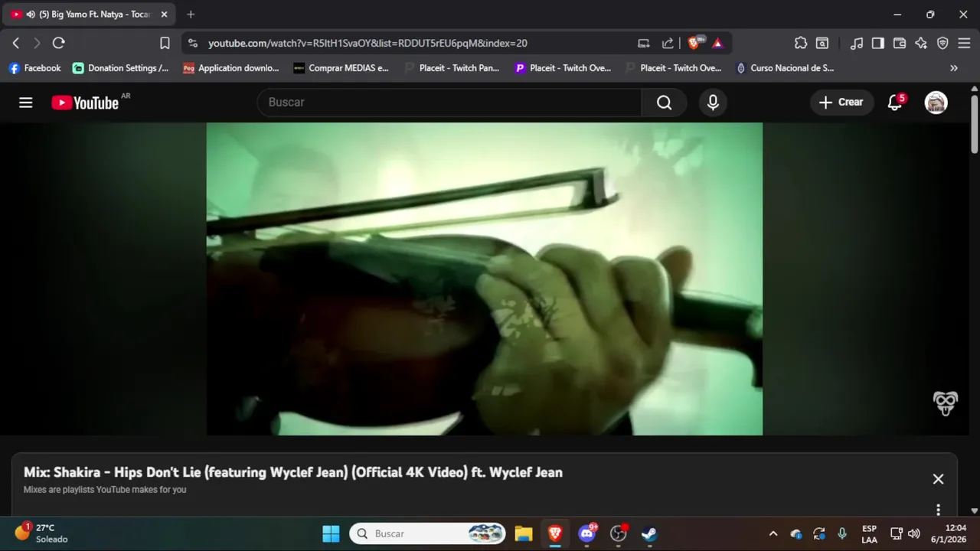Click the YouTube search magnifier button
Viewport: 980px width, 551px height.
click(x=664, y=103)
